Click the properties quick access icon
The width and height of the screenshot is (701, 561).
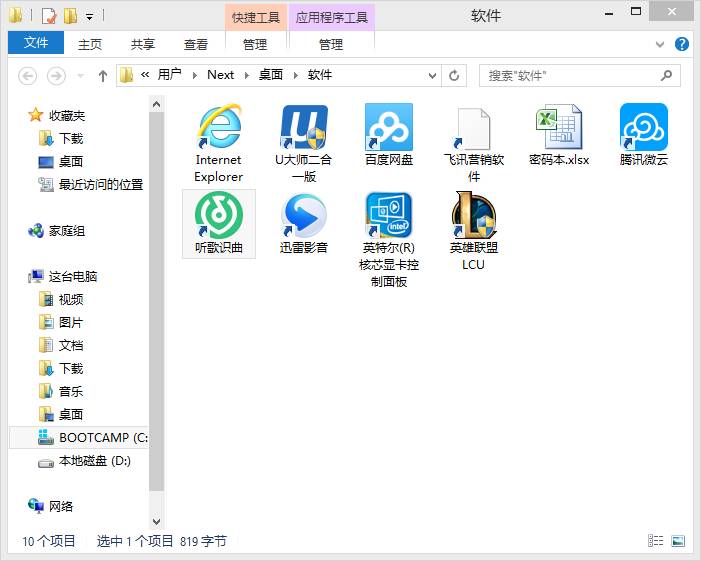tap(49, 16)
